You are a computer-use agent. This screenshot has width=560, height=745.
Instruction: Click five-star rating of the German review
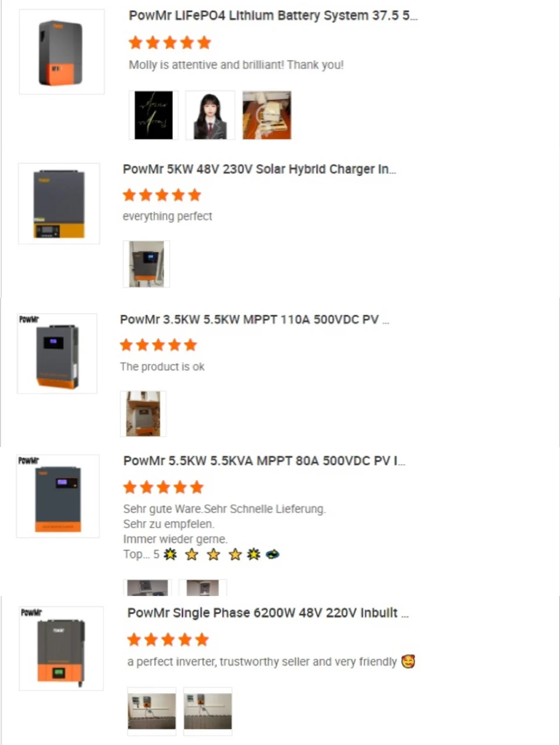coord(164,487)
